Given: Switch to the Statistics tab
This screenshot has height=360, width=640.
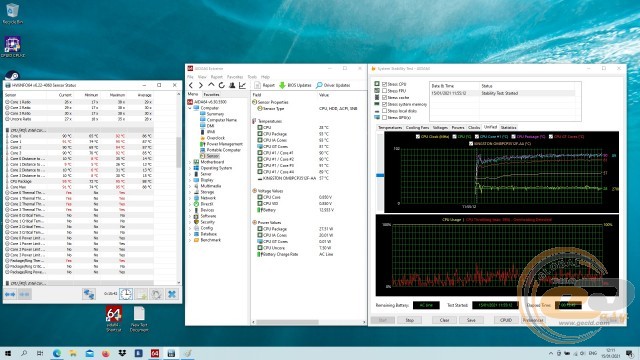Looking at the screenshot, I should [508, 128].
